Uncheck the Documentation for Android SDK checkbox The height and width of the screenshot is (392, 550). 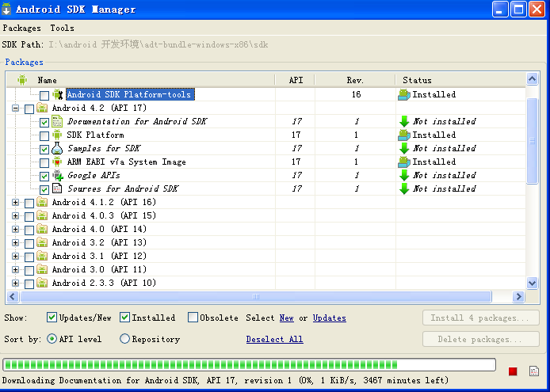click(x=44, y=123)
